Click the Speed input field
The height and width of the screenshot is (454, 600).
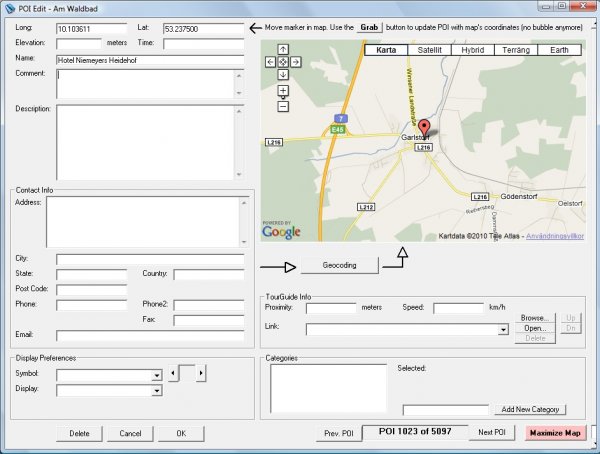[458, 308]
